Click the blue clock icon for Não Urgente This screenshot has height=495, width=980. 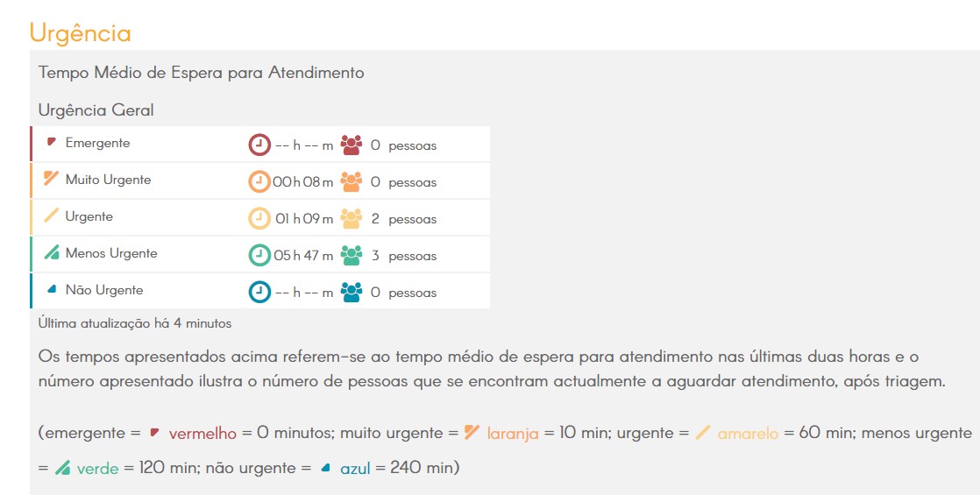259,292
